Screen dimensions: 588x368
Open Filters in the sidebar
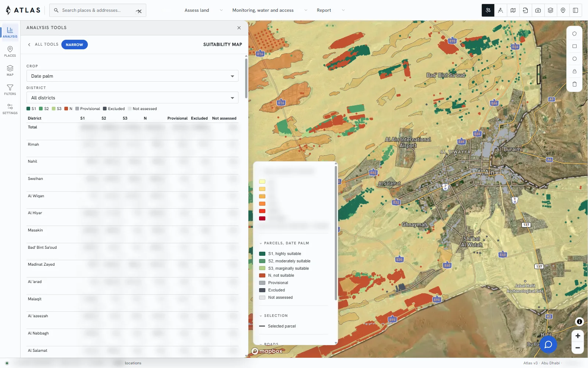point(10,90)
